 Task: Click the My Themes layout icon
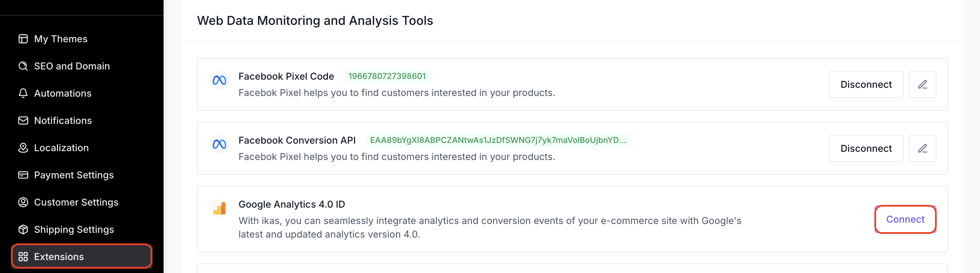click(23, 39)
